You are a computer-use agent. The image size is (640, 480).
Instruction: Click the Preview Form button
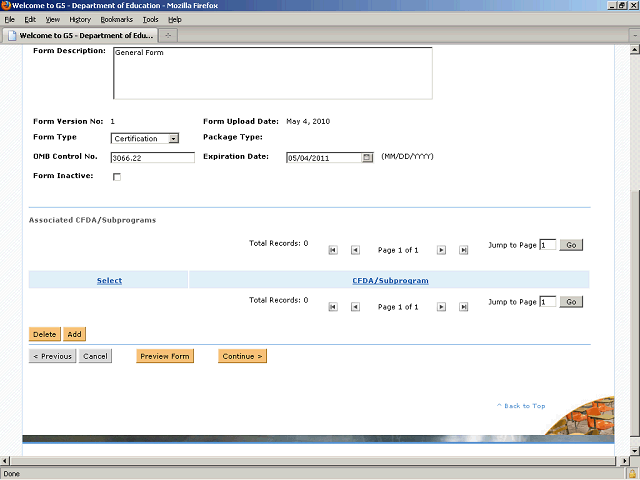165,356
